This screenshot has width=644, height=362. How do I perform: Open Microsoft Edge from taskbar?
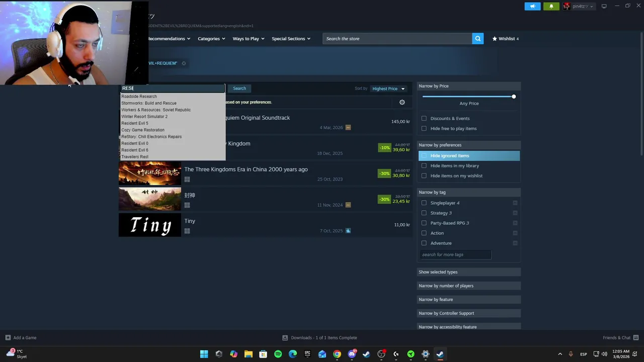[293, 354]
